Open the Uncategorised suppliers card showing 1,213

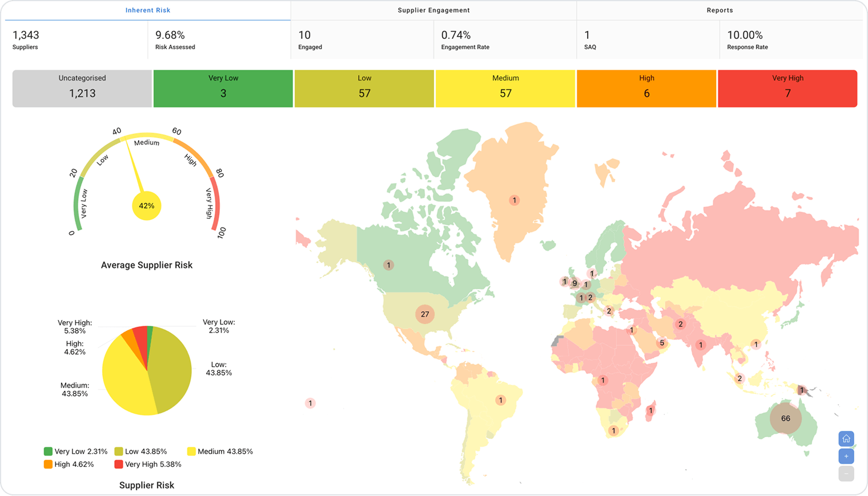point(81,88)
